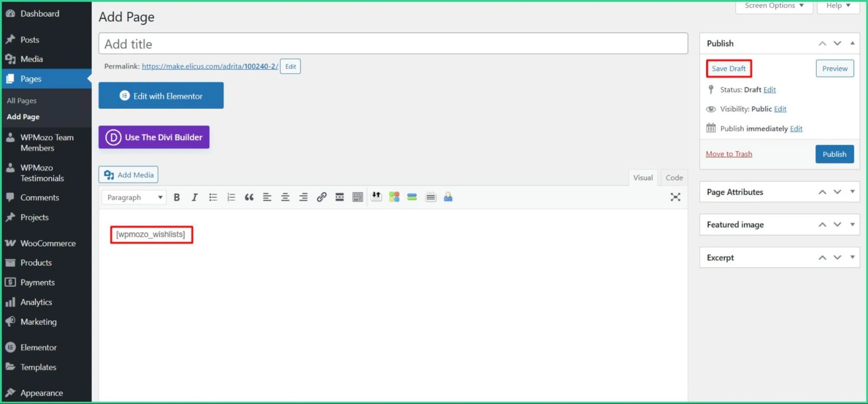The height and width of the screenshot is (404, 868).
Task: Move Excerpt panel up
Action: 822,258
